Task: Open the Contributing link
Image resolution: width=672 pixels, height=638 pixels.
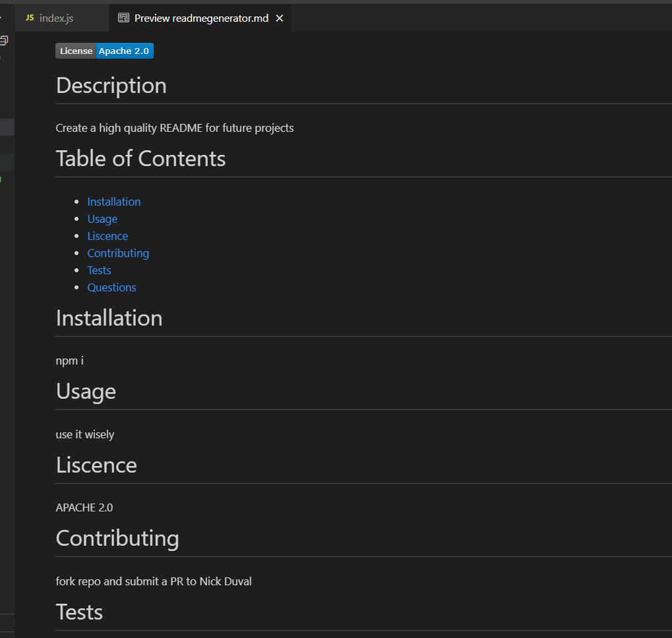Action: pyautogui.click(x=118, y=252)
